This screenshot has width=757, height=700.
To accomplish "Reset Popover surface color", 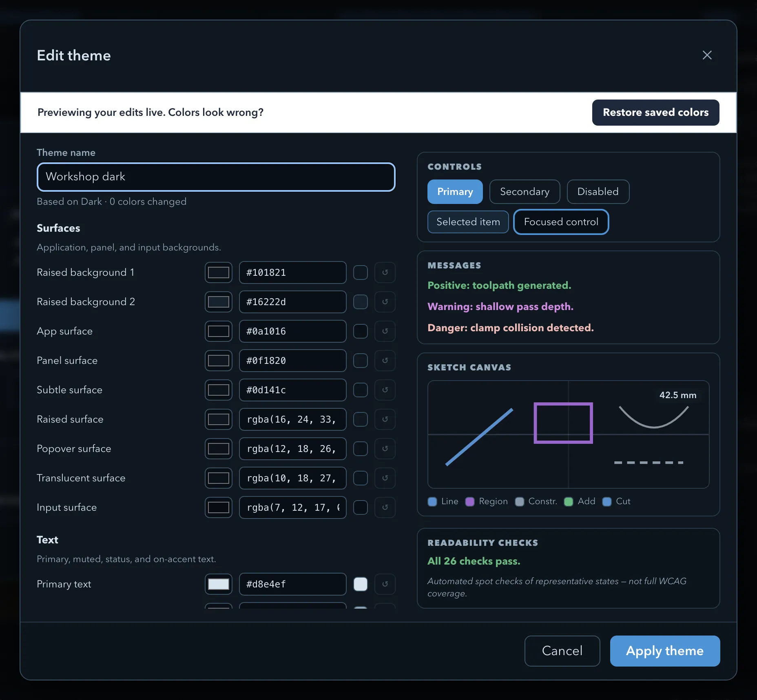I will [x=385, y=449].
